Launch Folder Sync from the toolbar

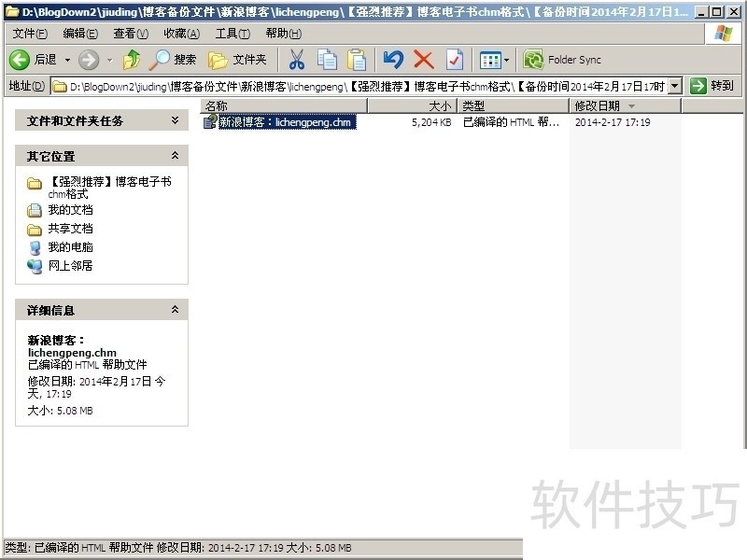pyautogui.click(x=562, y=60)
